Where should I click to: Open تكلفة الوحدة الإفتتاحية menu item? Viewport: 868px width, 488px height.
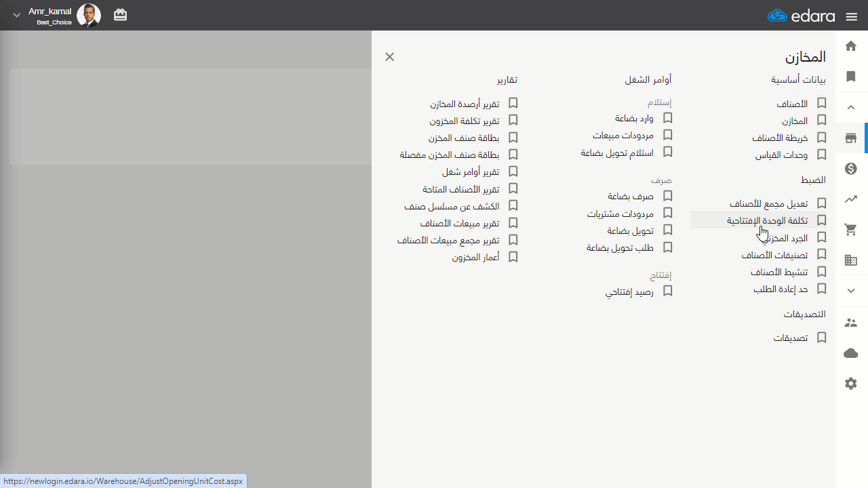click(768, 220)
